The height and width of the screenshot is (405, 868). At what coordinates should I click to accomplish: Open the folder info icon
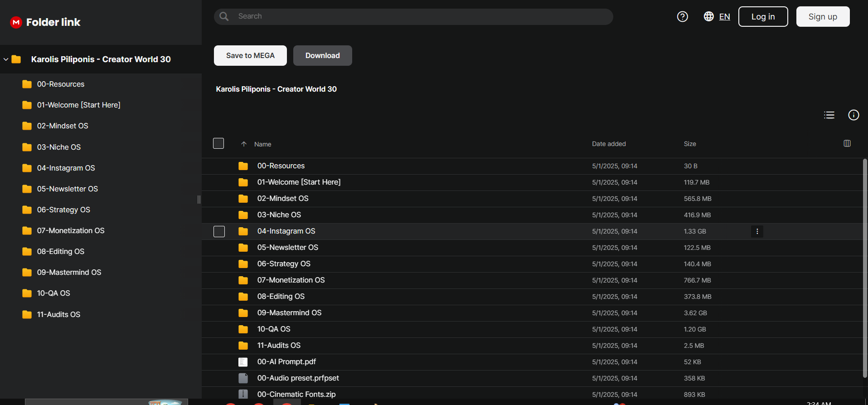(853, 115)
